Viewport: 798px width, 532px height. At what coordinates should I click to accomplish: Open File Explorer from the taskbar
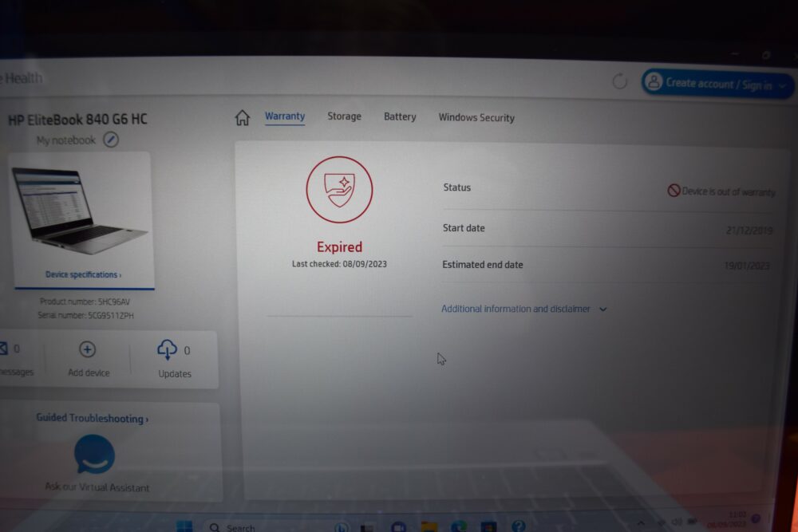pos(429,526)
